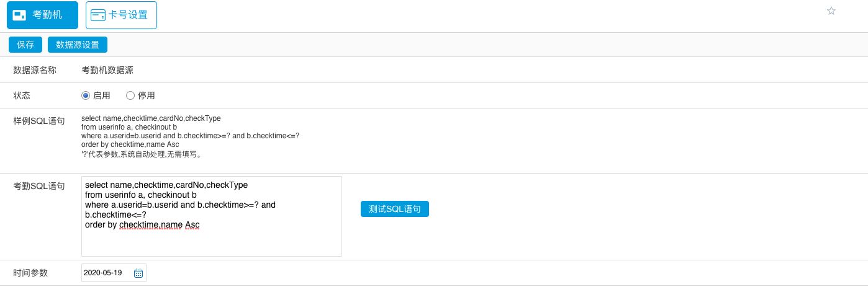This screenshot has height=292, width=868.
Task: Click the card icon in 卡号设置 tab
Action: pyautogui.click(x=98, y=15)
